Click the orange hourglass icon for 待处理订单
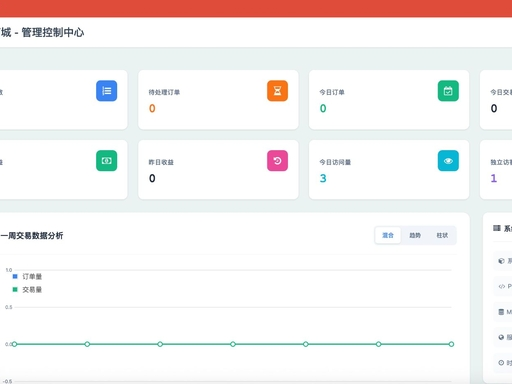The height and width of the screenshot is (384, 512). (x=277, y=91)
